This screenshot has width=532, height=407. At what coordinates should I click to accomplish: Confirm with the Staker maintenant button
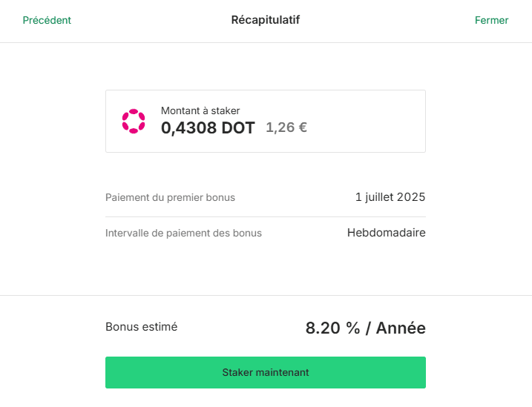[x=266, y=372]
